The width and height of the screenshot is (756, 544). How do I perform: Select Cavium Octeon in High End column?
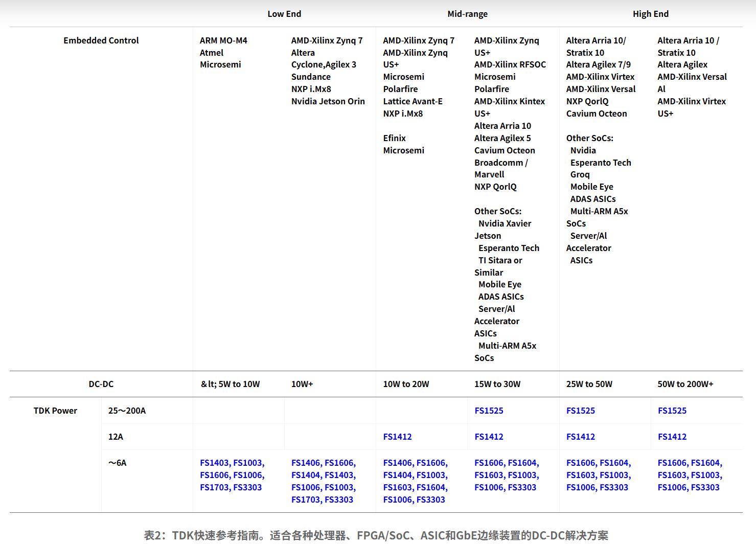596,114
